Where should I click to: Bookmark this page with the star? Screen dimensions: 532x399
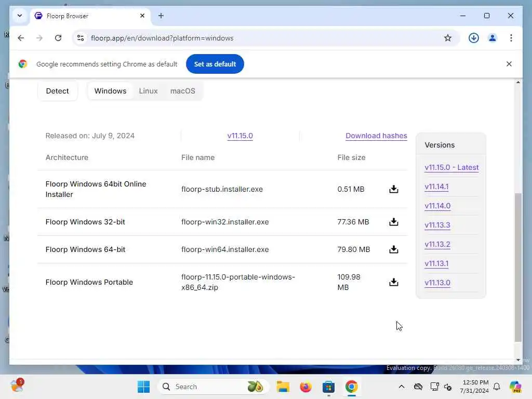pos(447,38)
